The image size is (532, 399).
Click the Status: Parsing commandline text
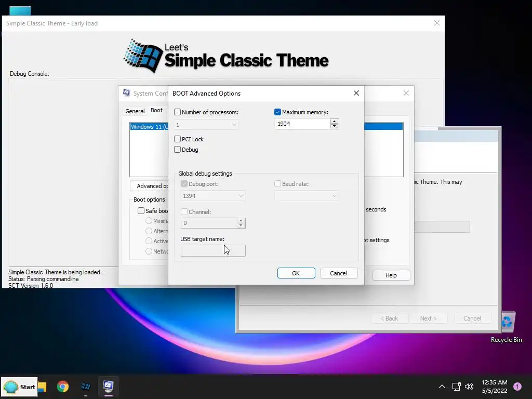pos(44,279)
